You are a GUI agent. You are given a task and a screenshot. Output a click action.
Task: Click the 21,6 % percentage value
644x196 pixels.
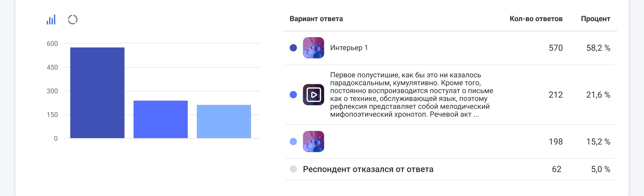point(598,95)
